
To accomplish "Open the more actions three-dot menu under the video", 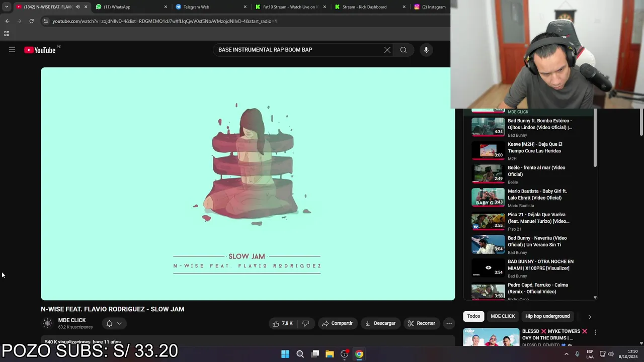I will point(449,323).
